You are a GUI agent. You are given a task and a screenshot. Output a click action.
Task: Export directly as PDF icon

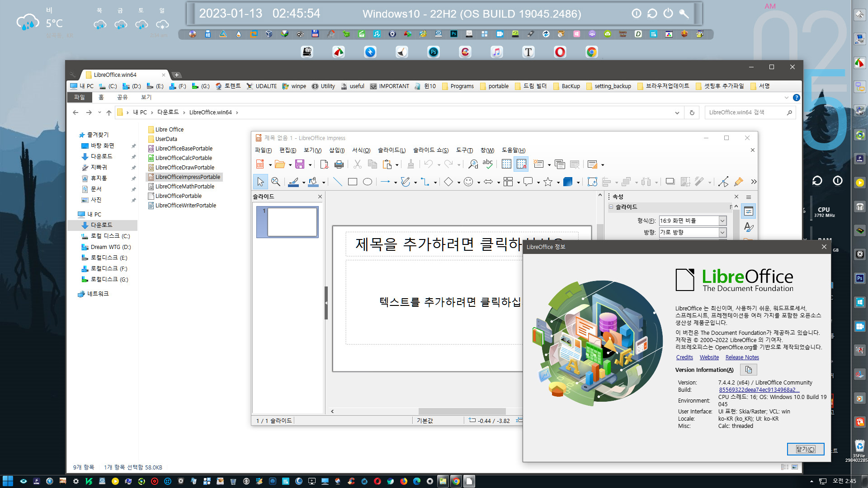[324, 164]
